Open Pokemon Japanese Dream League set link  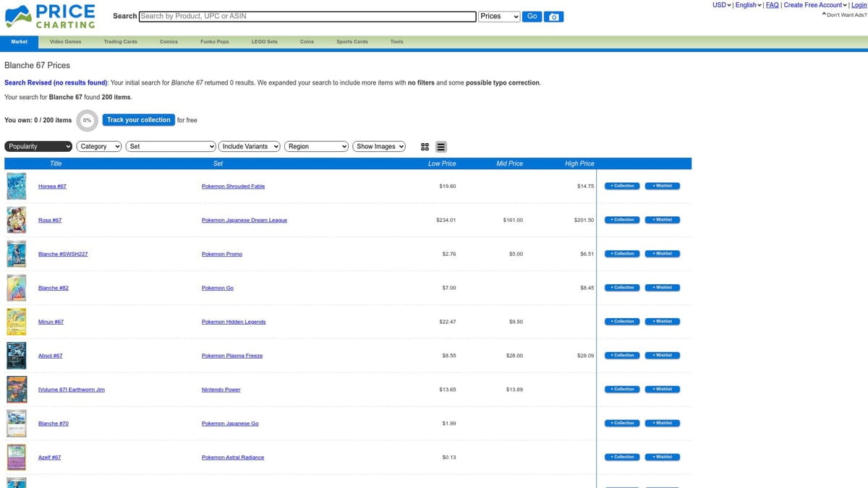coord(244,220)
